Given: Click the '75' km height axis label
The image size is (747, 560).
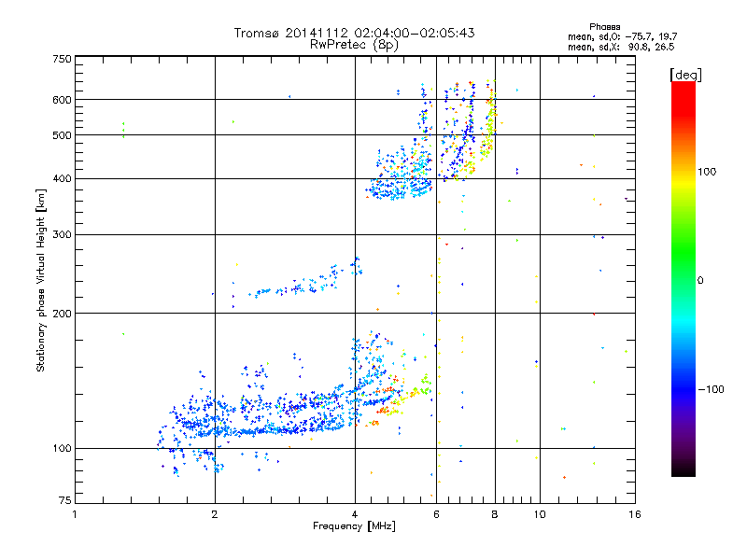Looking at the screenshot, I should tap(65, 500).
